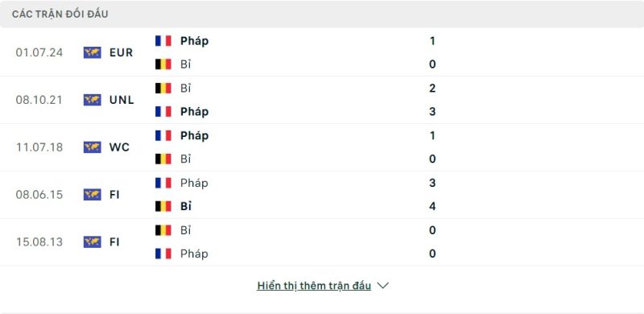644x314 pixels.
Task: Click the world map icon beside UNL
Action: (x=93, y=100)
